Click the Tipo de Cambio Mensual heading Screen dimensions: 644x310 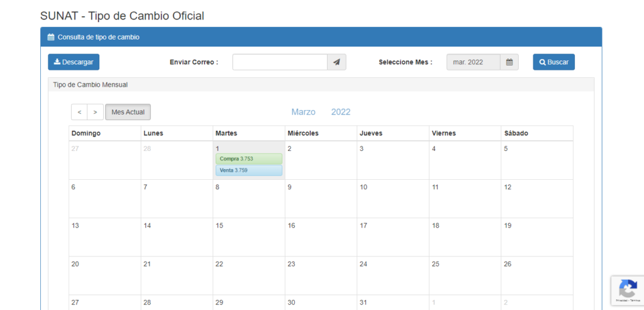point(91,85)
